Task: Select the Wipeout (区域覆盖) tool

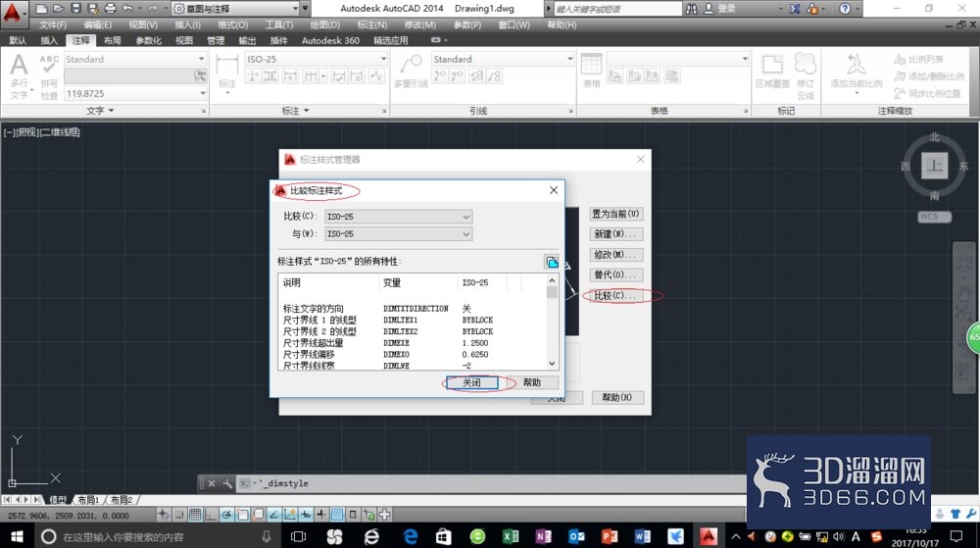Action: tap(772, 71)
